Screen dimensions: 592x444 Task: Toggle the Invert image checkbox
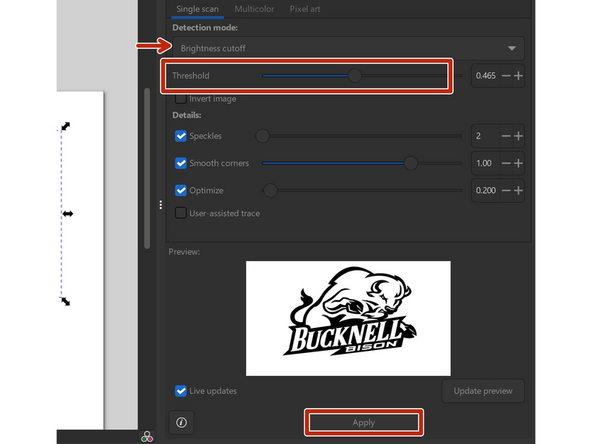tap(180, 99)
